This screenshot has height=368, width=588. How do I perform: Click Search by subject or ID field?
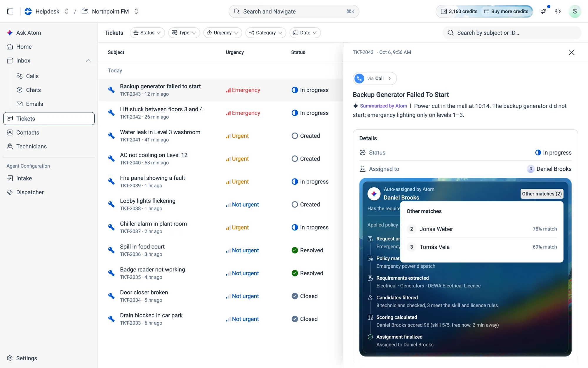tap(512, 33)
